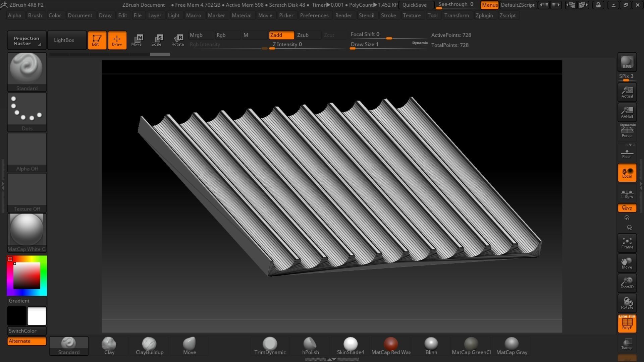
Task: Click the Draw mode button
Action: (x=117, y=40)
